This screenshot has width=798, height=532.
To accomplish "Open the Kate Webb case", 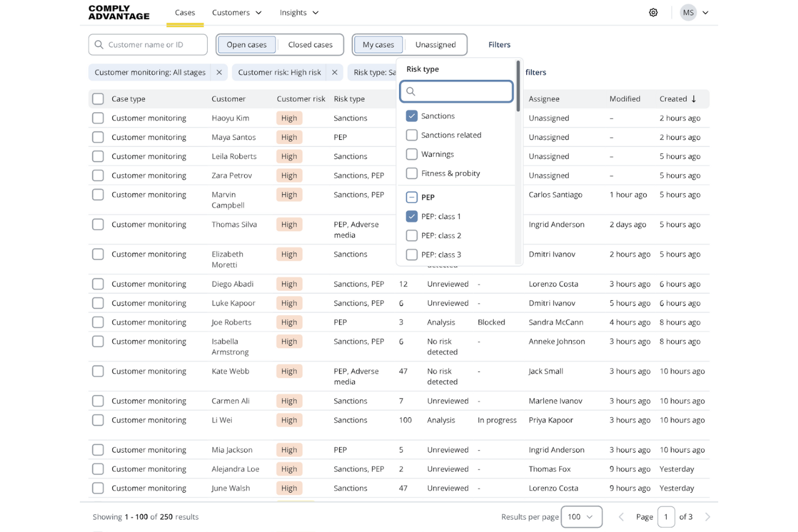I will click(230, 371).
